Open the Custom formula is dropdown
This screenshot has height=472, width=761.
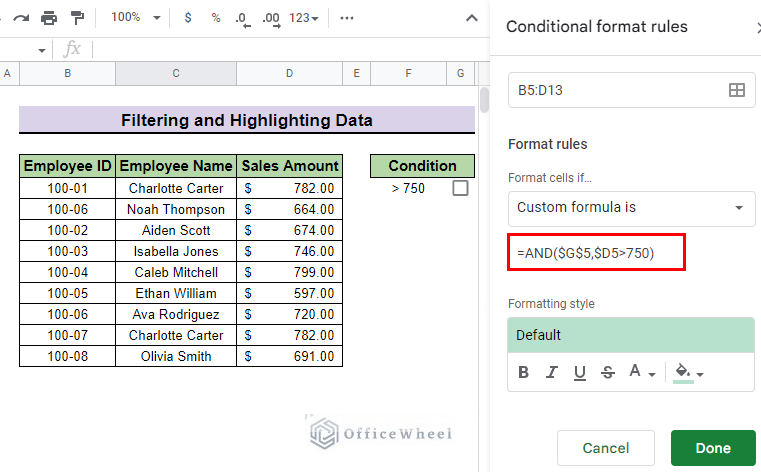coord(631,209)
